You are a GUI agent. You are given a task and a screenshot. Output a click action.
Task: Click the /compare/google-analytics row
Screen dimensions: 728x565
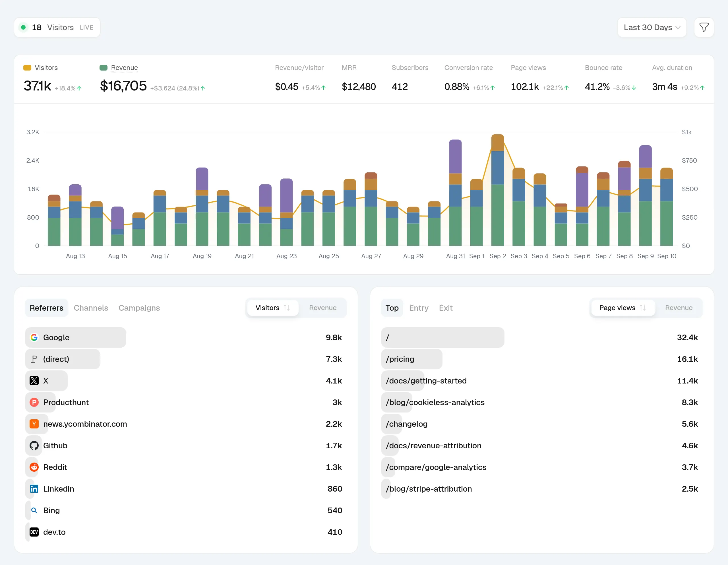coord(542,467)
